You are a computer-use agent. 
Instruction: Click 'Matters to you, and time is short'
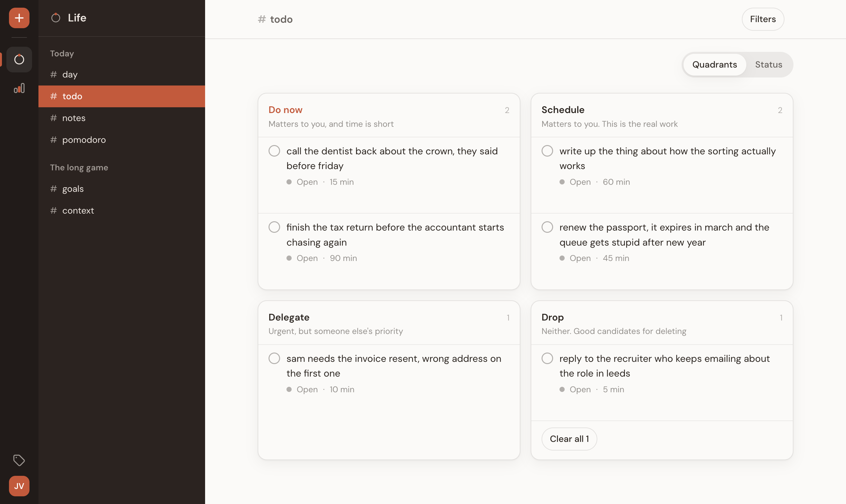(x=331, y=124)
